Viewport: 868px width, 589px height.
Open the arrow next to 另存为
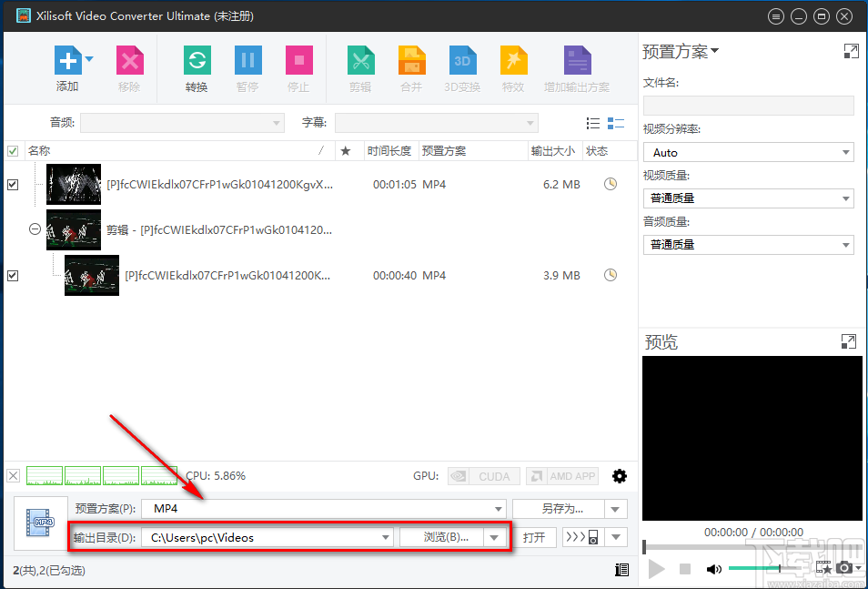click(x=616, y=509)
